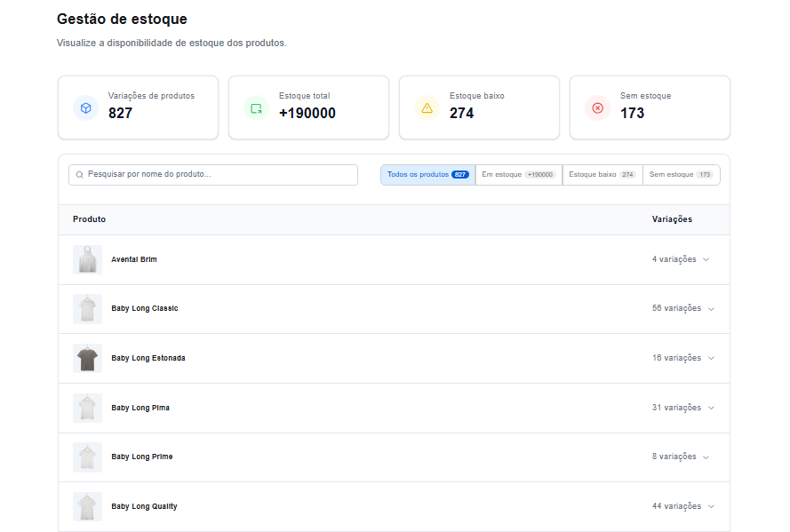Filter by the Estoque baixo tab

point(602,175)
